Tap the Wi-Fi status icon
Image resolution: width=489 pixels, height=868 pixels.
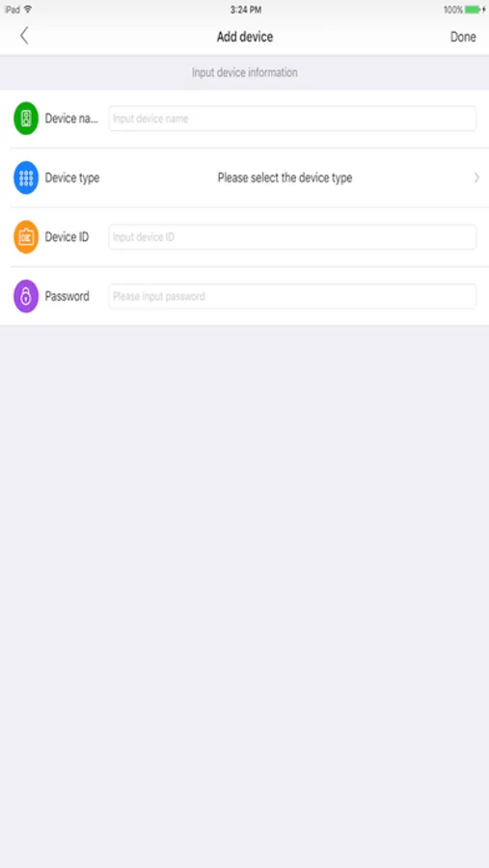click(28, 10)
